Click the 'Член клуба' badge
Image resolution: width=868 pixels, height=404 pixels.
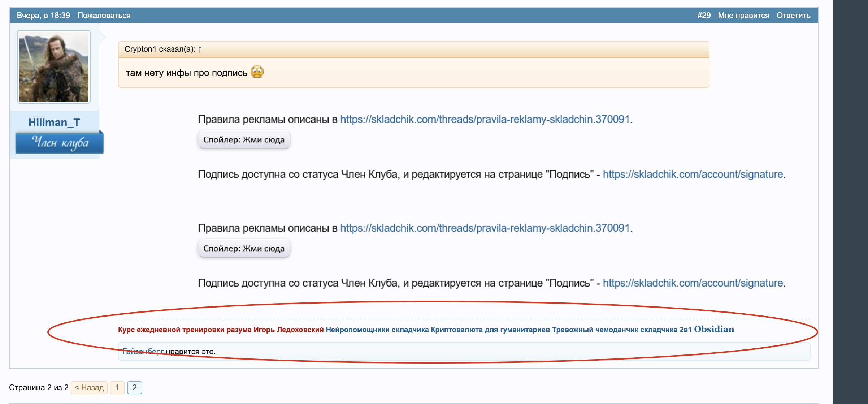(x=59, y=143)
